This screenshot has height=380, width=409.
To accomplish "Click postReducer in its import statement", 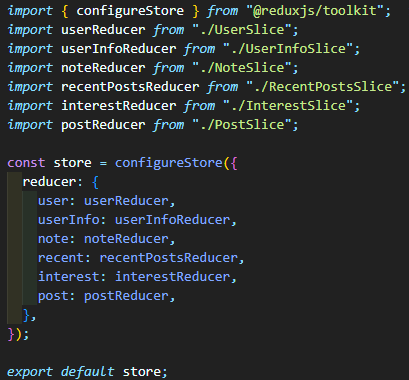I will 103,125.
